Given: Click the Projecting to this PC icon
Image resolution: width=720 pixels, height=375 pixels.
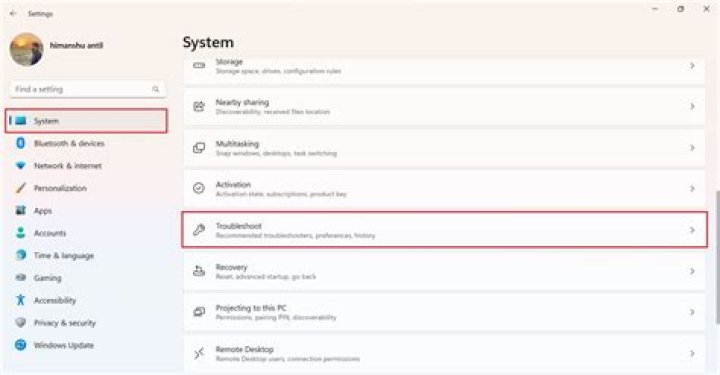Looking at the screenshot, I should (x=199, y=312).
